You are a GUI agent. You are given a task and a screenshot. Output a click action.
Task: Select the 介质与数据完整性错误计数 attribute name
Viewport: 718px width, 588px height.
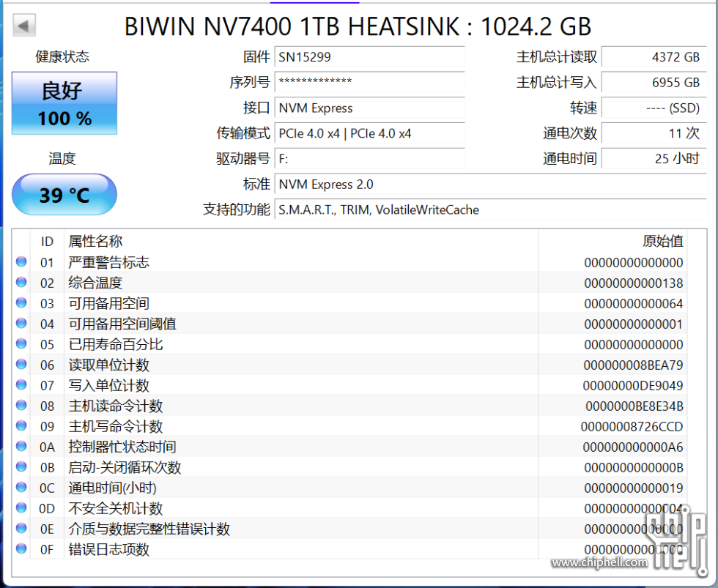[149, 529]
